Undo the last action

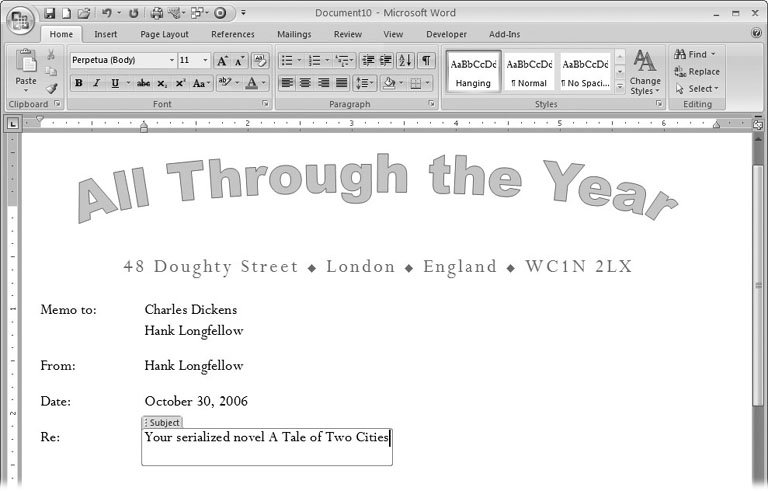click(106, 13)
